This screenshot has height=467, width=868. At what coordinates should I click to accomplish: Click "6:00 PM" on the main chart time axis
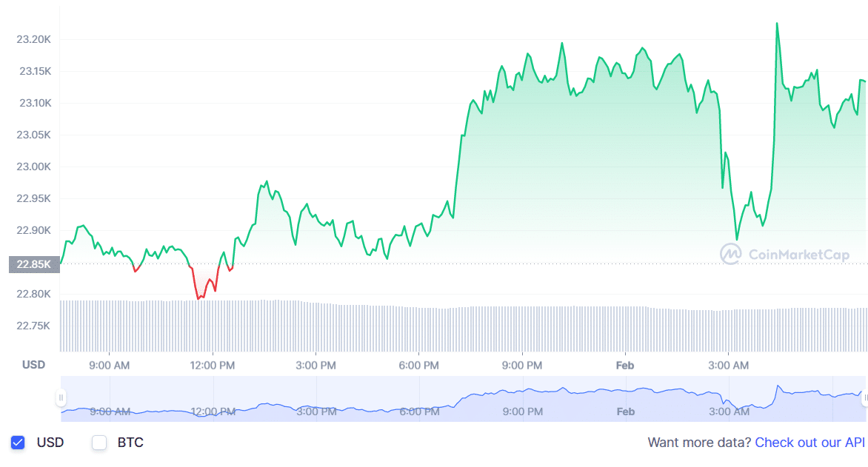[x=419, y=366]
